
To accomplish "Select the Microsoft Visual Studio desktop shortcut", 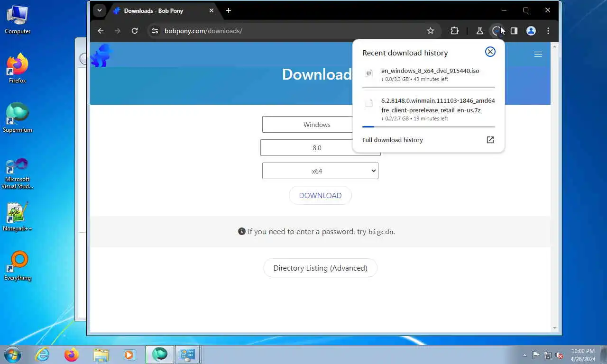I will [18, 173].
